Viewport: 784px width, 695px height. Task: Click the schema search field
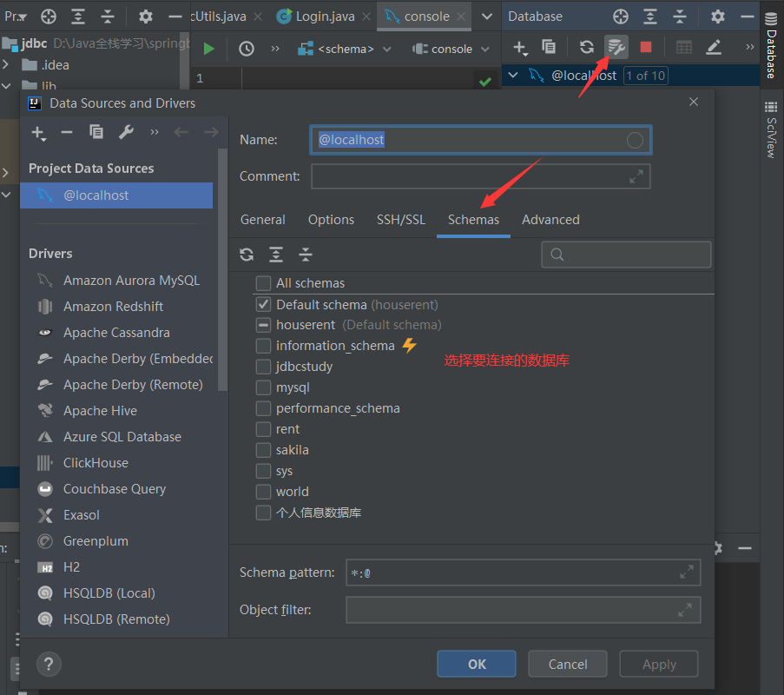pos(626,255)
